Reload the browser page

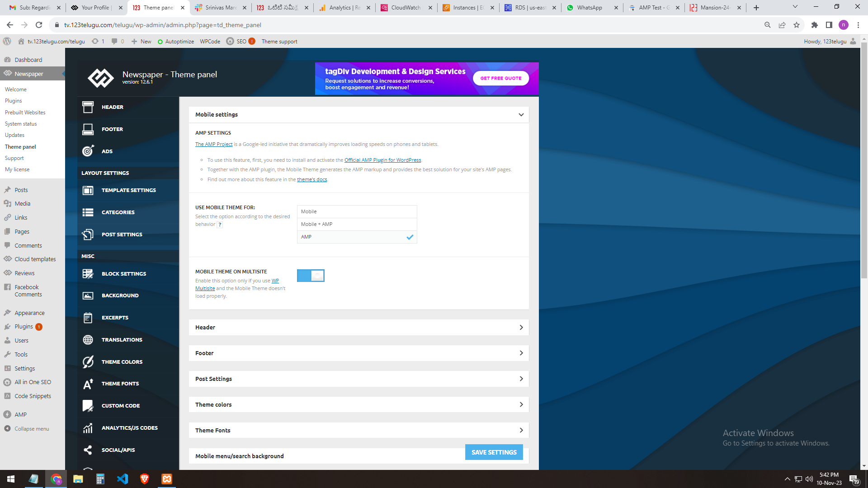click(x=39, y=25)
